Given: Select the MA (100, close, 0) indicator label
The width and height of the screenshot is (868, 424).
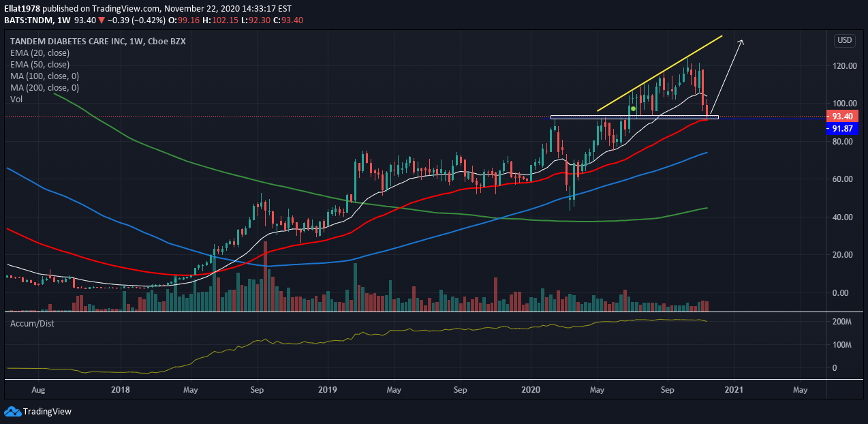Looking at the screenshot, I should (44, 76).
